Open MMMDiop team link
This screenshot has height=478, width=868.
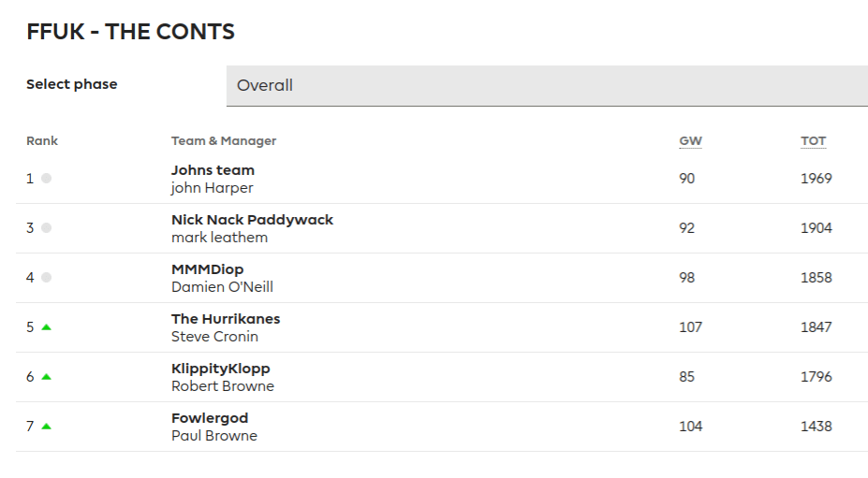click(x=207, y=269)
